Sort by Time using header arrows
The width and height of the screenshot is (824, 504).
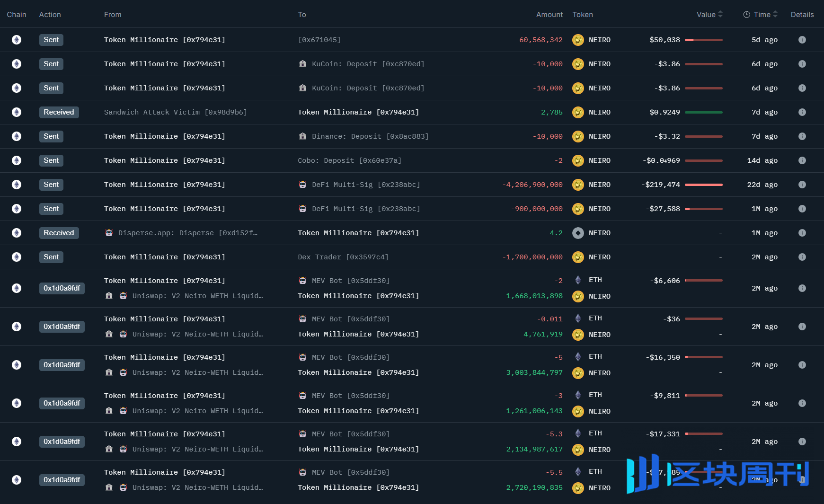pos(775,15)
